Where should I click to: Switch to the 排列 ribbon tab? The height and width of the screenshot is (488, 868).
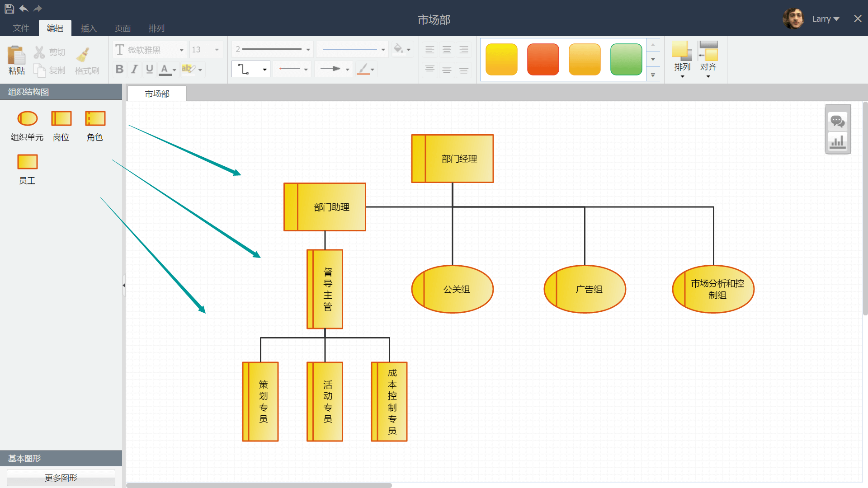pyautogui.click(x=156, y=28)
